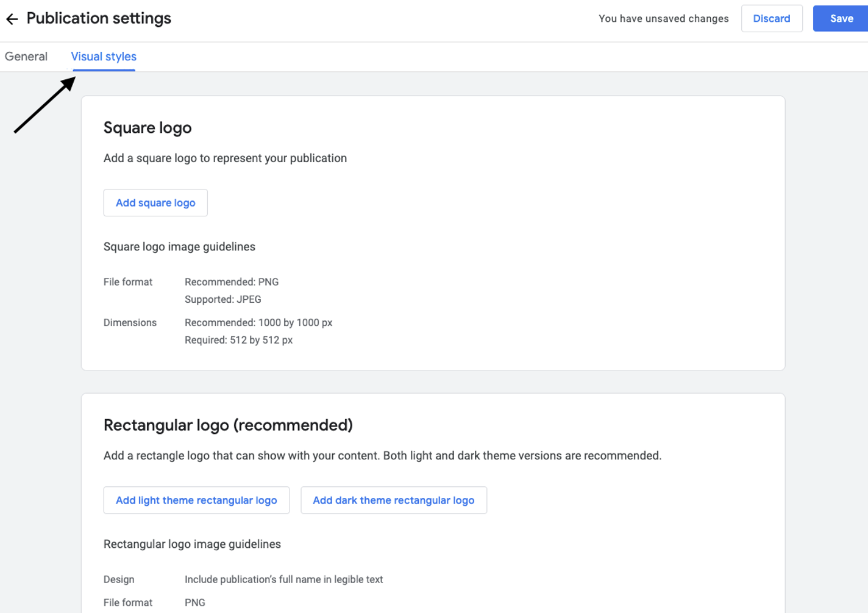868x613 pixels.
Task: Click the Publication settings page title
Action: coord(98,18)
